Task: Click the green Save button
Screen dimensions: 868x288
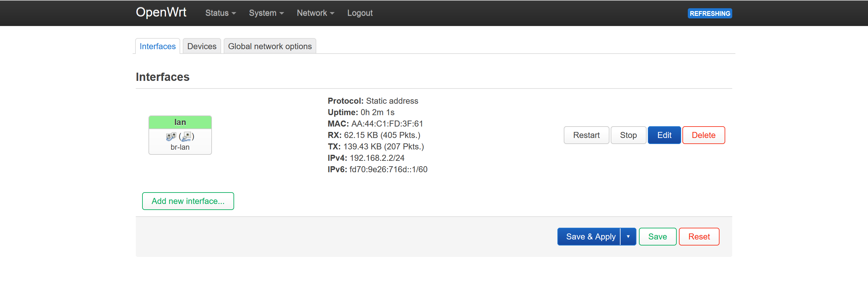Action: [x=657, y=237]
